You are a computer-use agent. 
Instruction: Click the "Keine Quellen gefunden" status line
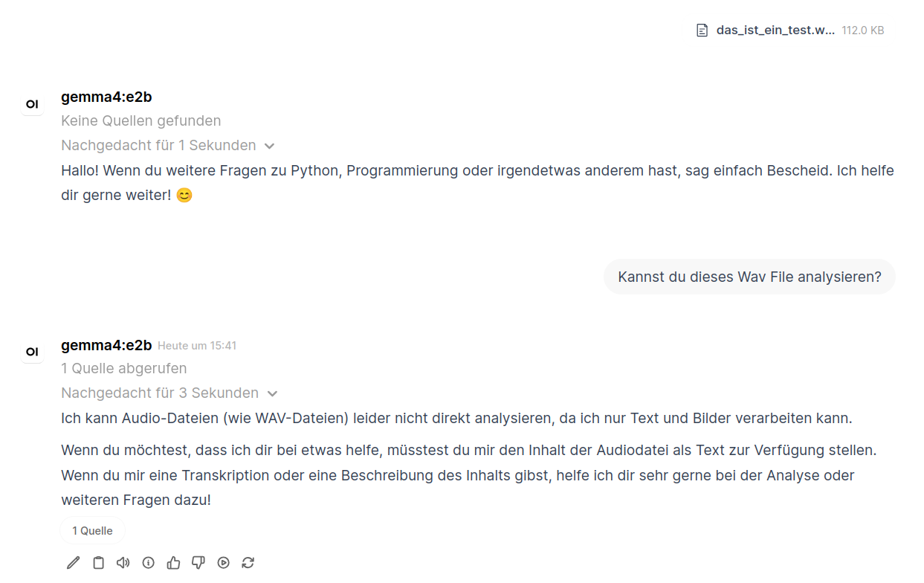point(140,121)
